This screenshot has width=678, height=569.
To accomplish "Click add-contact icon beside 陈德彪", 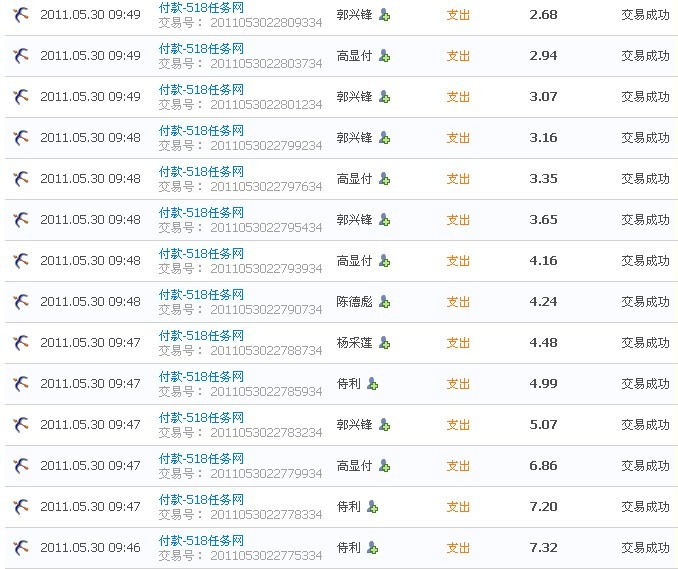I will click(x=384, y=302).
